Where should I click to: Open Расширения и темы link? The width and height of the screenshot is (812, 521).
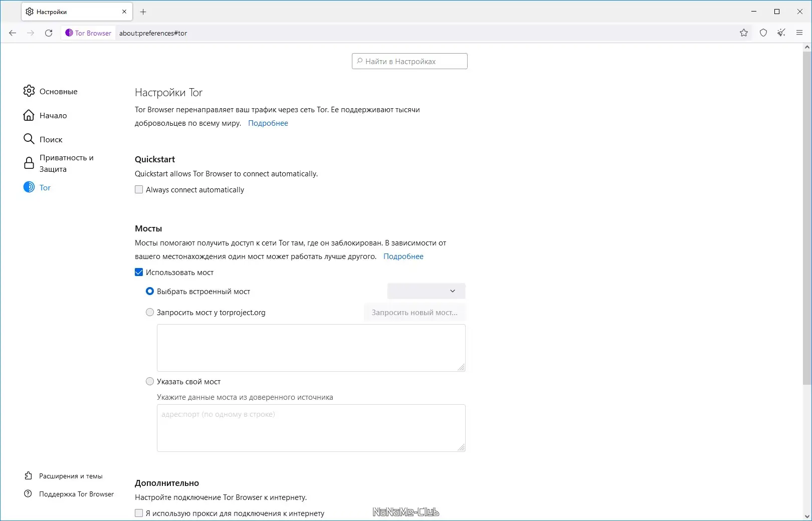[x=71, y=476]
